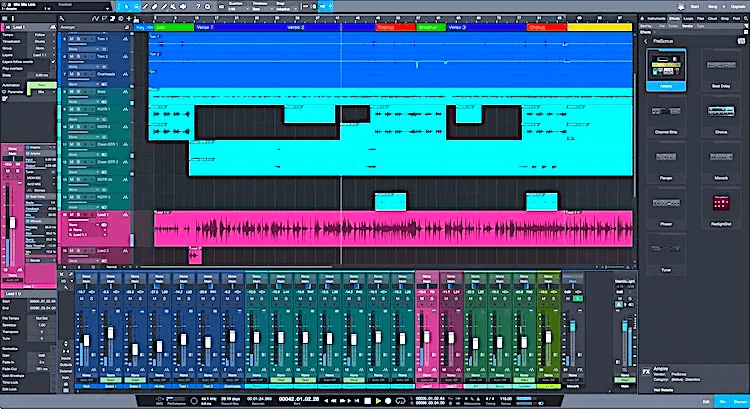Open the Layers dropdown in inspector
Viewport: 750px width, 409px height.
click(41, 55)
